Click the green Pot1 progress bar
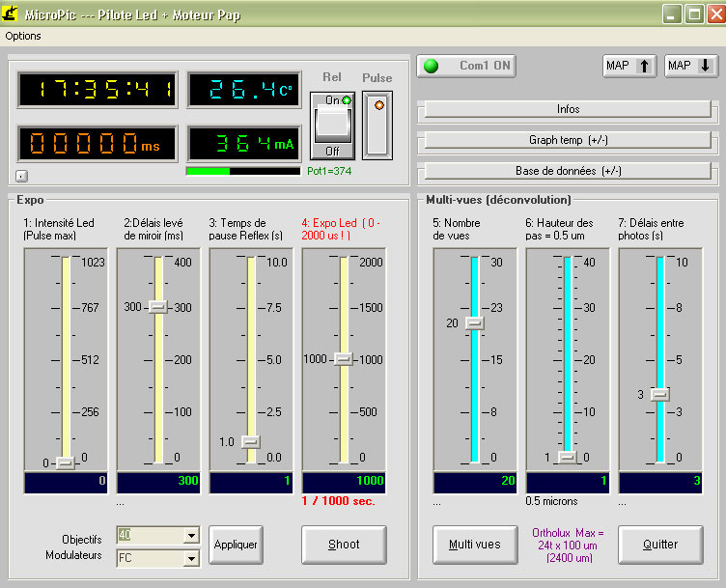726x588 pixels. point(243,171)
